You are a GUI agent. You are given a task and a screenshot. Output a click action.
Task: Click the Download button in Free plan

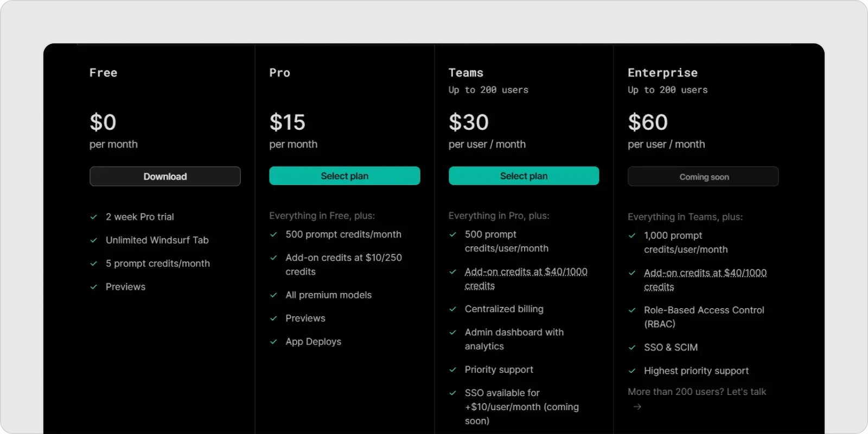click(x=165, y=176)
